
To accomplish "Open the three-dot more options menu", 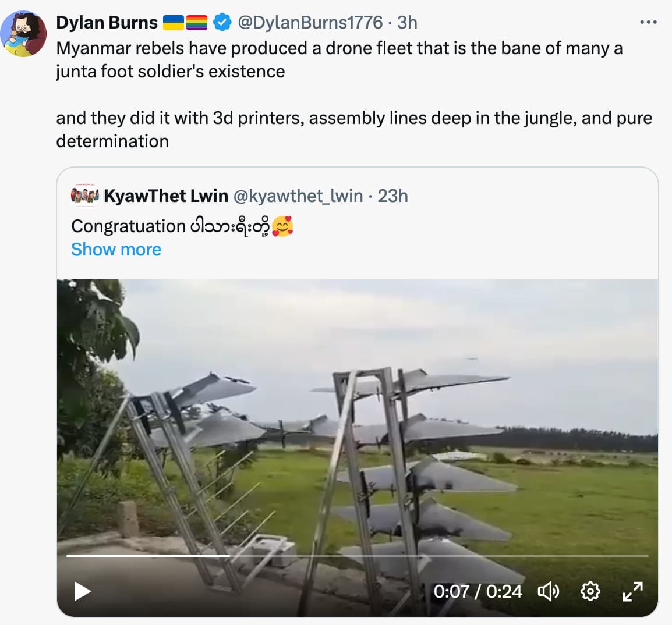I will coord(648,22).
